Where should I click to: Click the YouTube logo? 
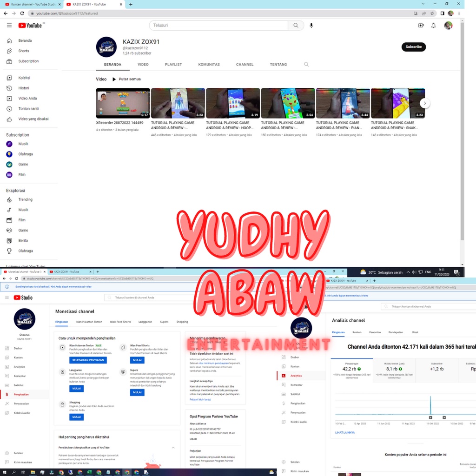coord(30,26)
